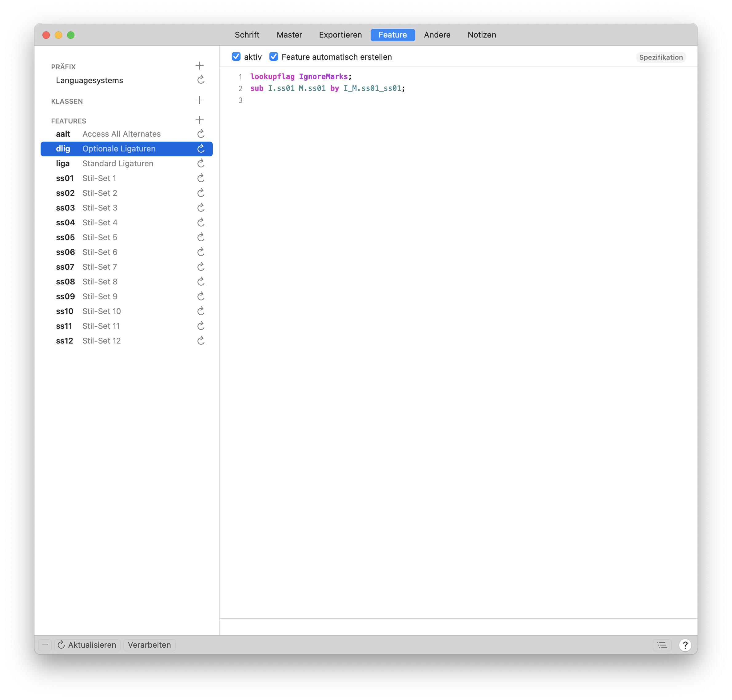Image resolution: width=732 pixels, height=700 pixels.
Task: Add a new feature with plus icon
Action: tap(200, 120)
